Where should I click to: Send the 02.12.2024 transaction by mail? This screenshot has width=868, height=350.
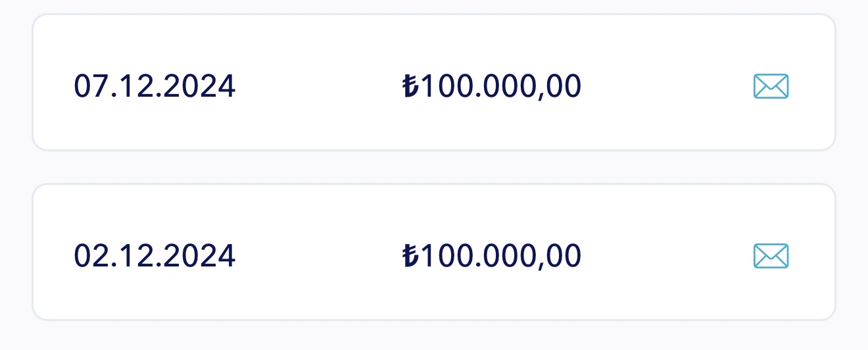[x=771, y=256]
